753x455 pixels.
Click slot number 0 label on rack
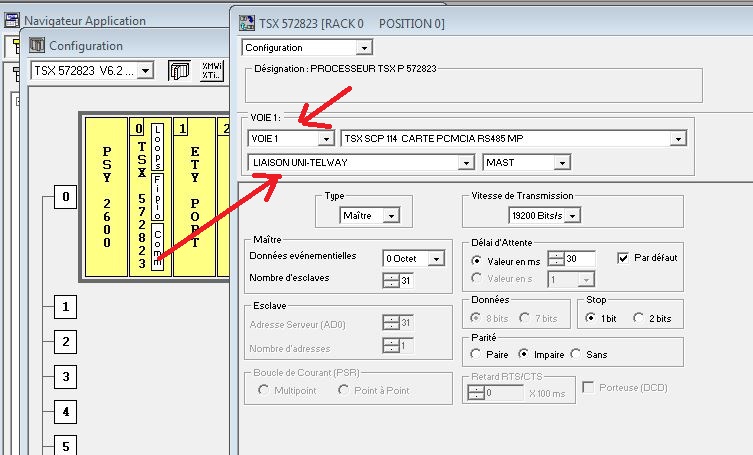pos(139,128)
